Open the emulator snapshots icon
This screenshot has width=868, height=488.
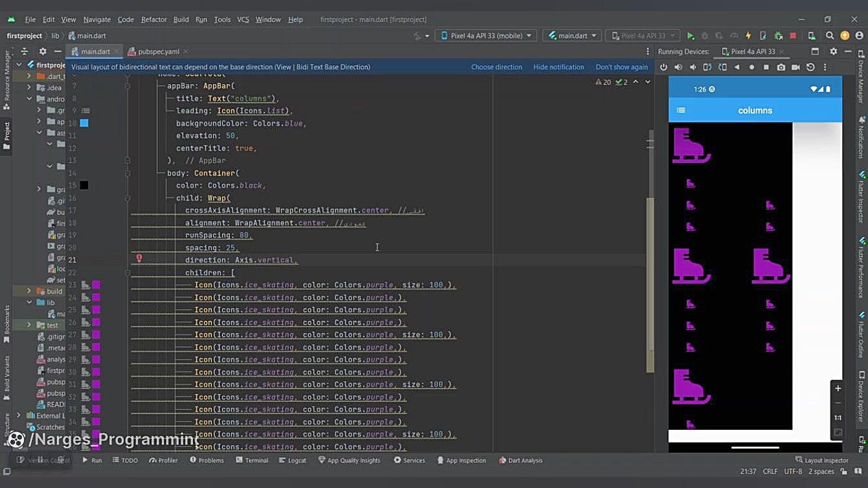[x=810, y=67]
